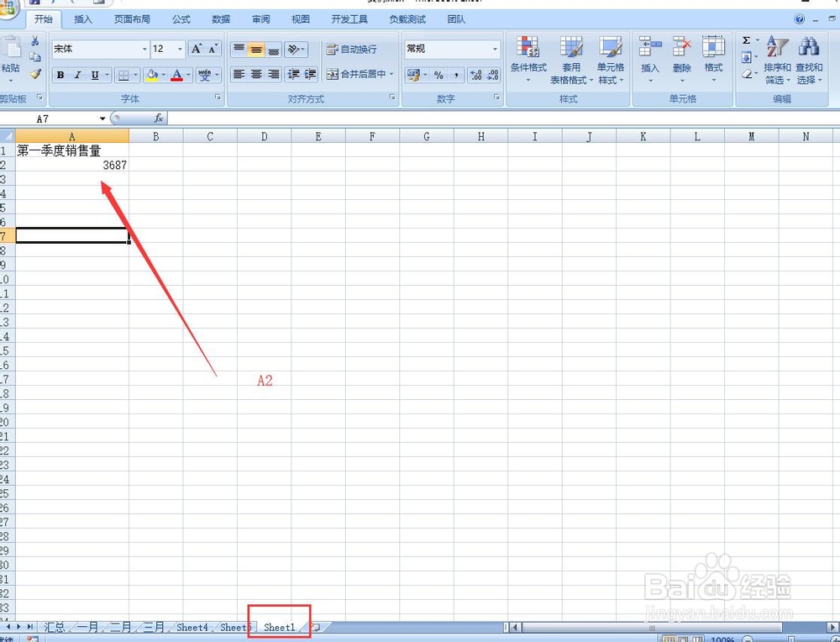Open the merge and center dropdown arrow

click(391, 74)
